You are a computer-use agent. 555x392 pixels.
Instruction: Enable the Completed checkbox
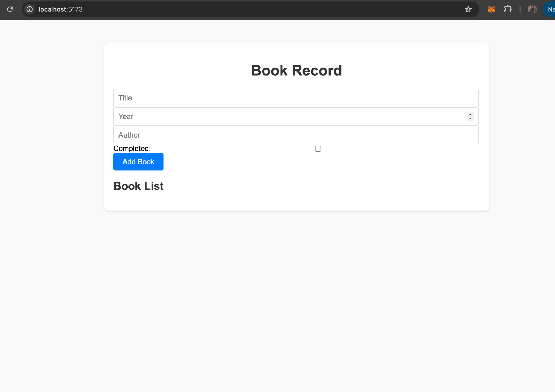pyautogui.click(x=317, y=149)
